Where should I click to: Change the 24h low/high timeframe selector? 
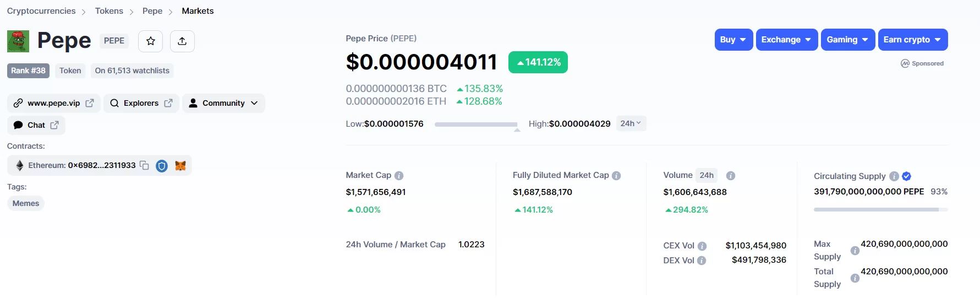[x=631, y=123]
